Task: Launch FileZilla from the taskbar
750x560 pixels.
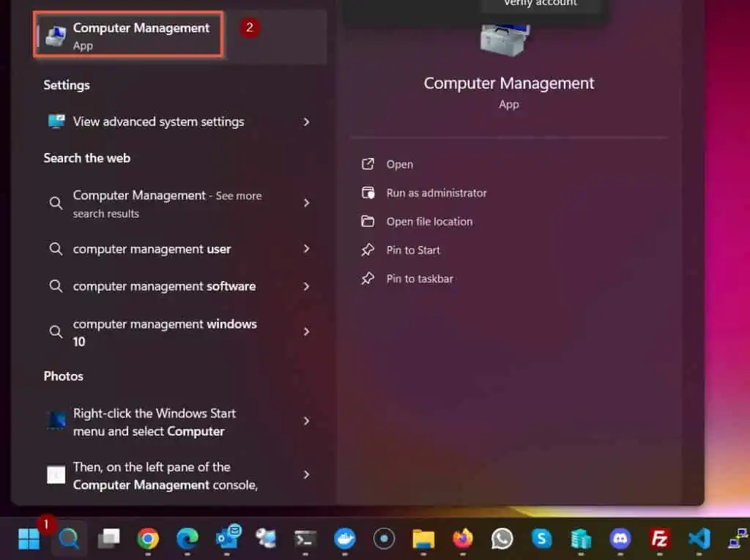Action: coord(658,539)
